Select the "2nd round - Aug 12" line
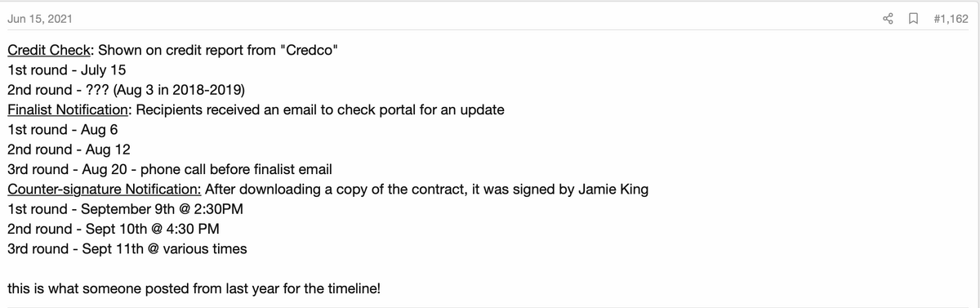 [x=68, y=150]
